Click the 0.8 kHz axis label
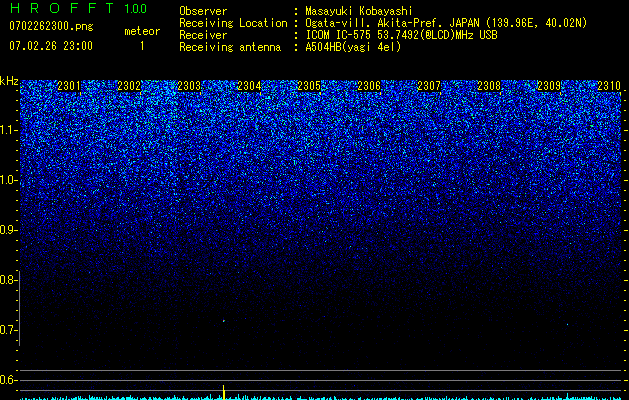 click(x=9, y=280)
